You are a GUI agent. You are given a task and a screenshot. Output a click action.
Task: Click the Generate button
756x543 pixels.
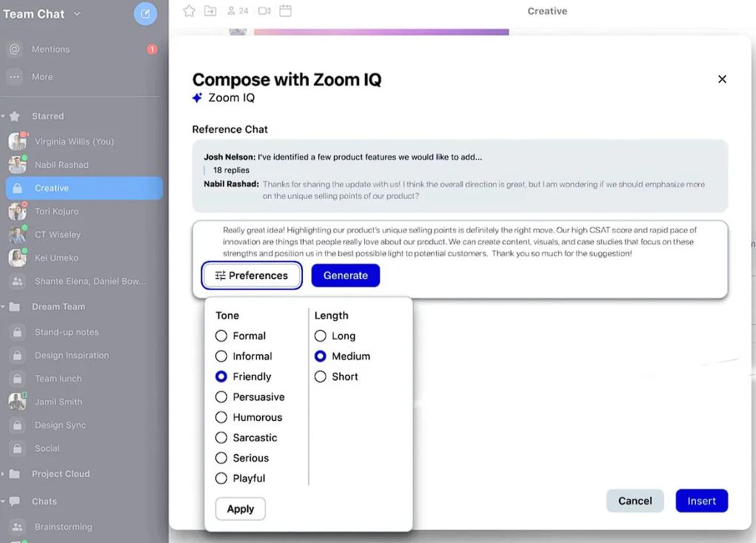coord(345,275)
